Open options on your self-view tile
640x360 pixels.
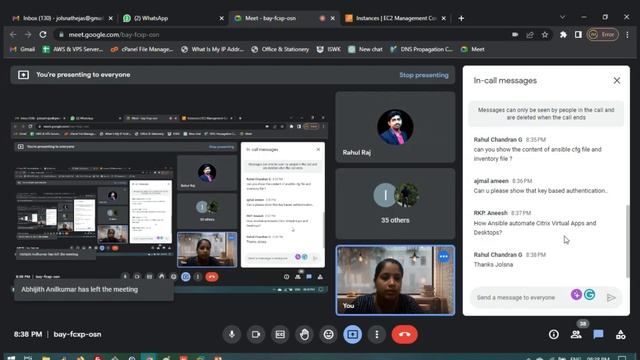point(444,256)
